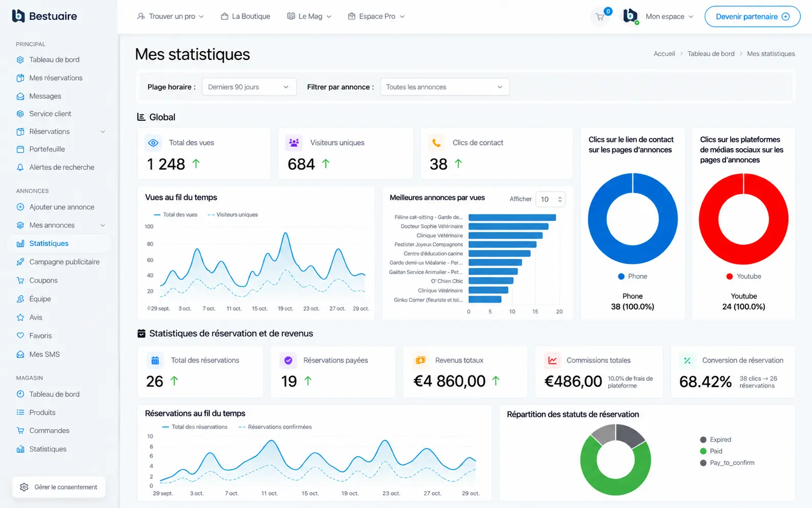Viewport: 812px width, 508px height.
Task: Toggle Total des réservations chart legend
Action: coord(195,427)
